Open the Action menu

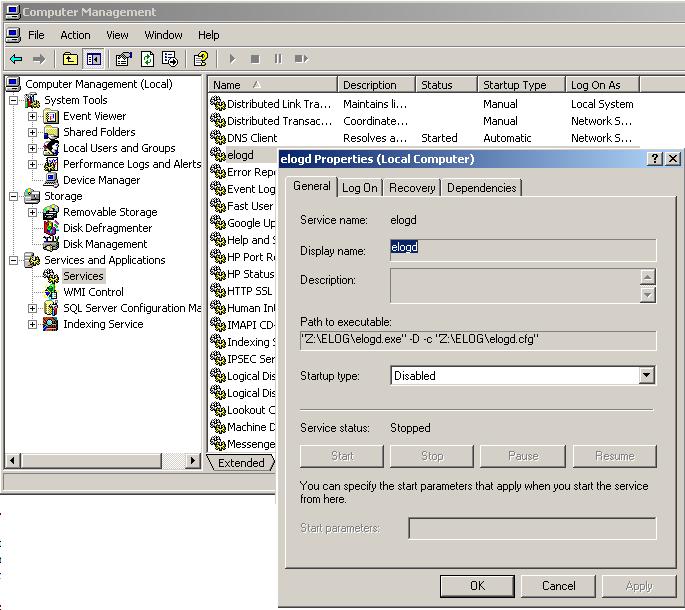pyautogui.click(x=75, y=35)
